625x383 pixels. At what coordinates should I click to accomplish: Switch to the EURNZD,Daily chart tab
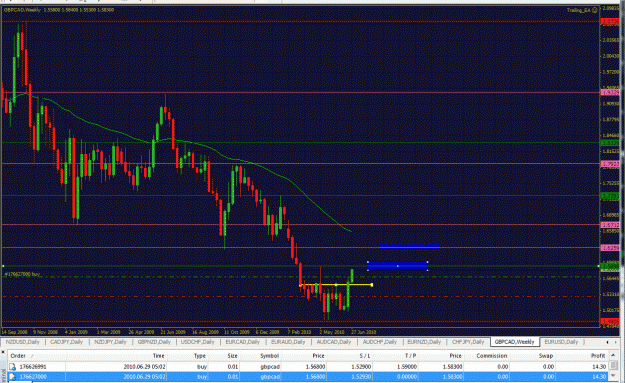[424, 342]
